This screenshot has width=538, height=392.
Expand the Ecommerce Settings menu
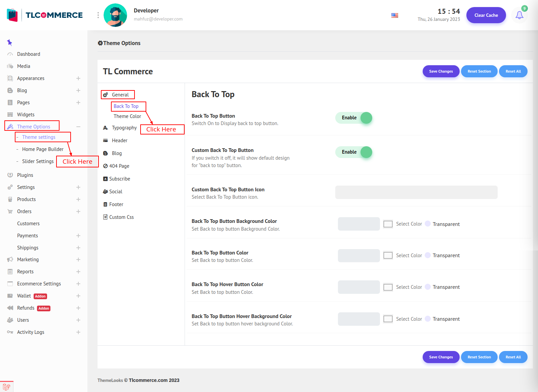[78, 284]
